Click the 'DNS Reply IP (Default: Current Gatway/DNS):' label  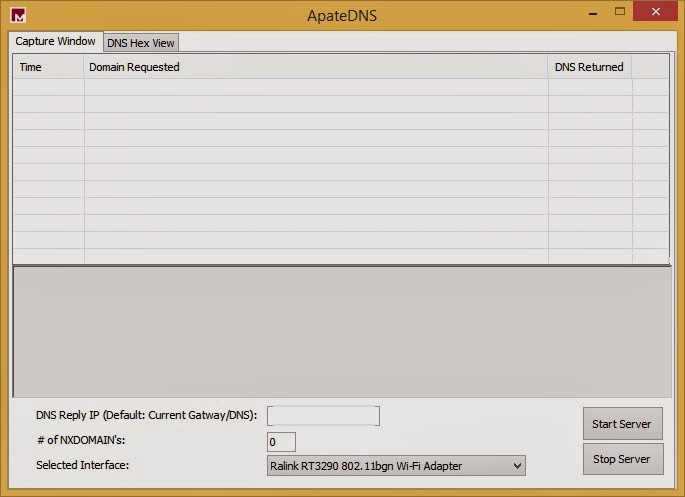(x=146, y=415)
